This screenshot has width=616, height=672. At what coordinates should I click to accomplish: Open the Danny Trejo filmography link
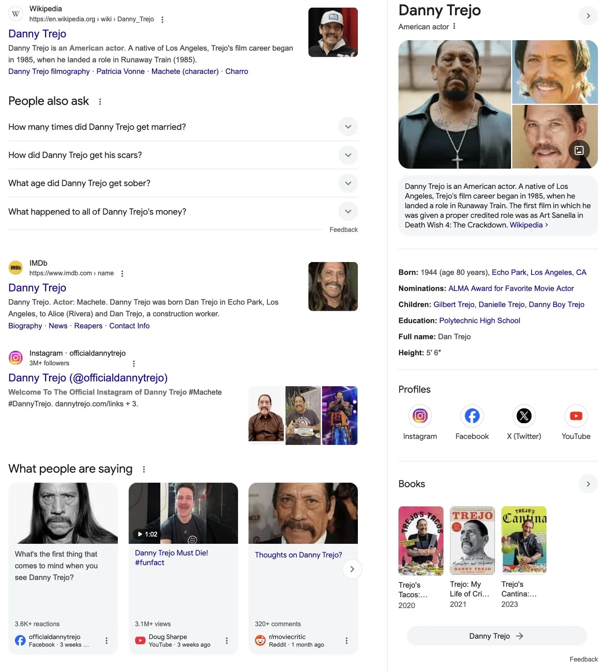coord(49,72)
